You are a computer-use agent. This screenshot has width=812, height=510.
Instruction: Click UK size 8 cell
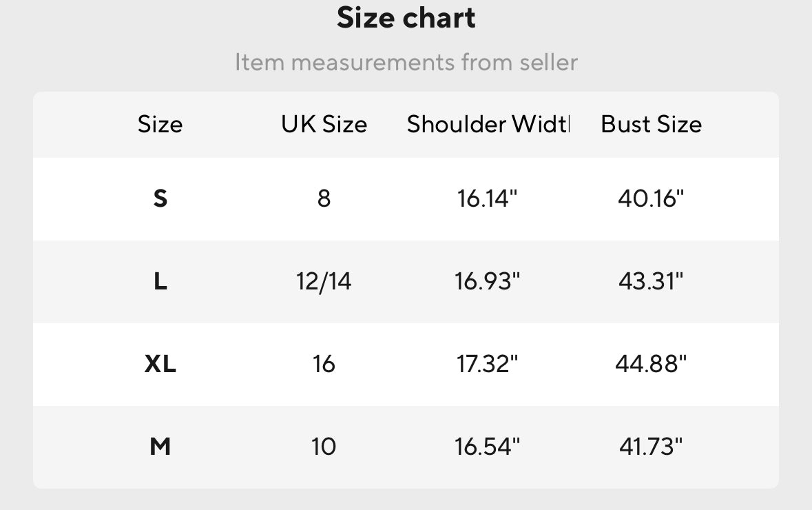click(x=324, y=198)
